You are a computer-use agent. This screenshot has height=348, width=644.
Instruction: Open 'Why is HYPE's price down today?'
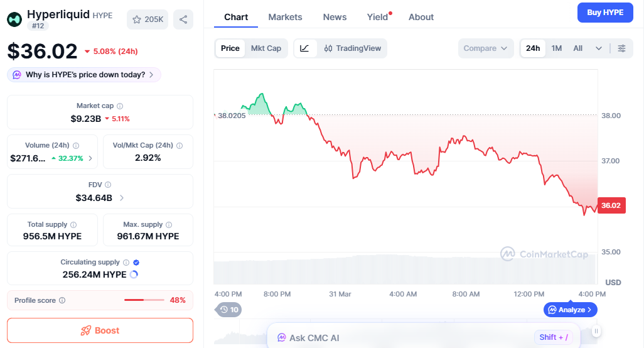(x=83, y=75)
